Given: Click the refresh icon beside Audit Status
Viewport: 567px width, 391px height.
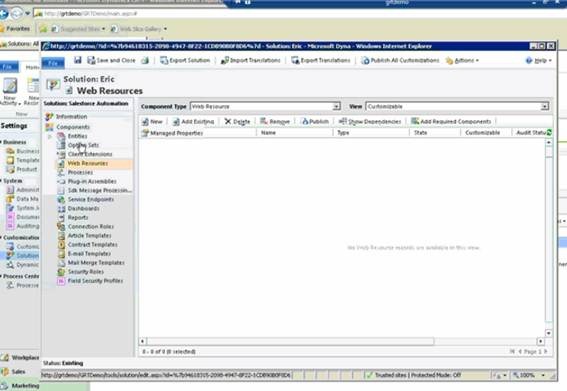Looking at the screenshot, I should coord(549,133).
